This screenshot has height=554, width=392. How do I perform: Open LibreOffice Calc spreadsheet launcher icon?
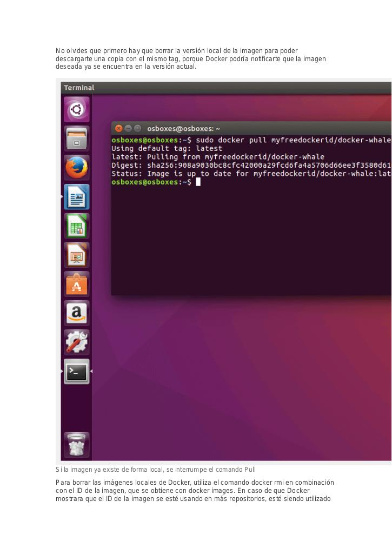(77, 226)
